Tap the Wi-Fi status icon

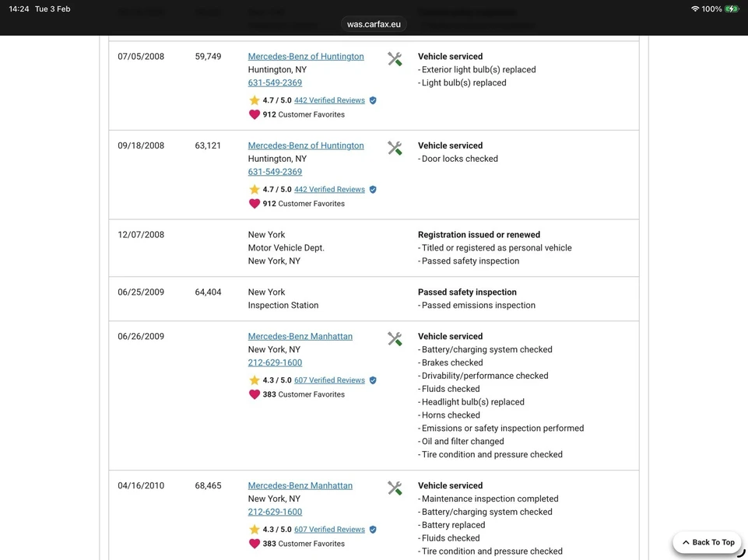click(x=695, y=9)
